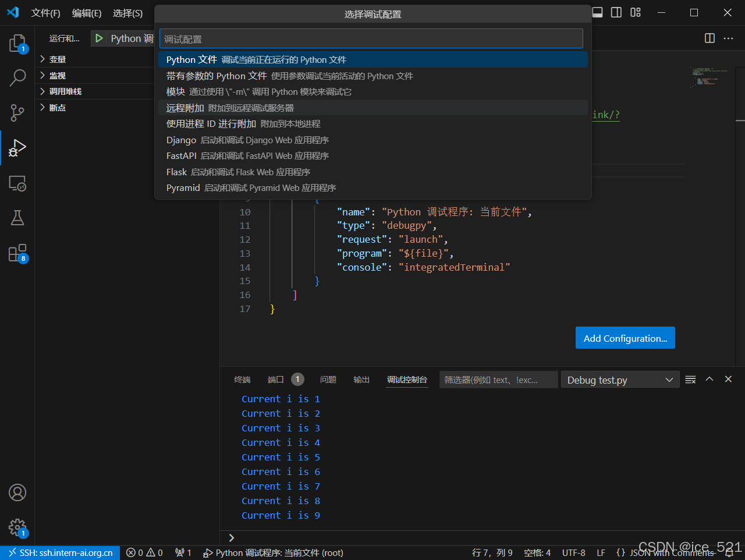745x560 pixels.
Task: Open the Customize Layout icon
Action: click(x=636, y=12)
